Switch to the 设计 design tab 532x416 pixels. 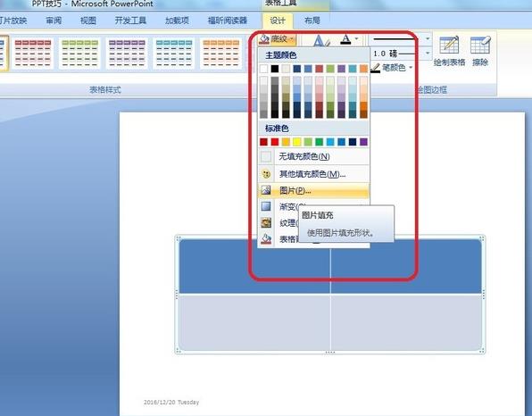pyautogui.click(x=278, y=21)
